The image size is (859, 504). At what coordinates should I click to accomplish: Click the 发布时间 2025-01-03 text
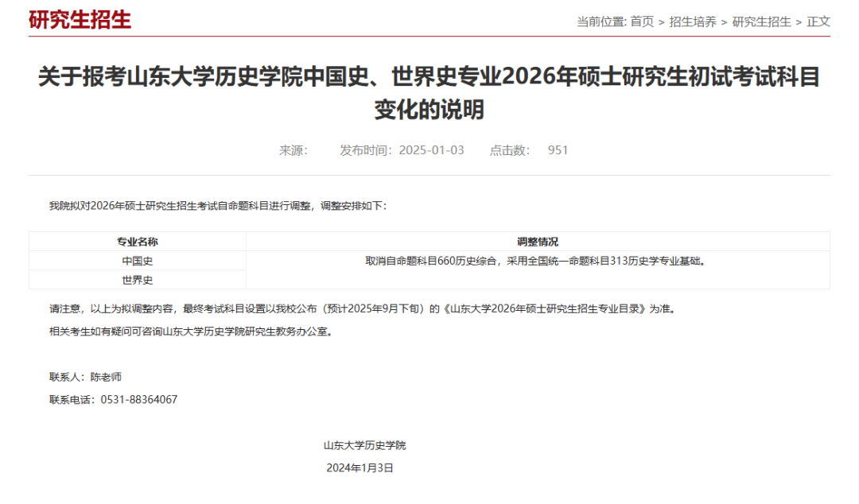point(402,150)
